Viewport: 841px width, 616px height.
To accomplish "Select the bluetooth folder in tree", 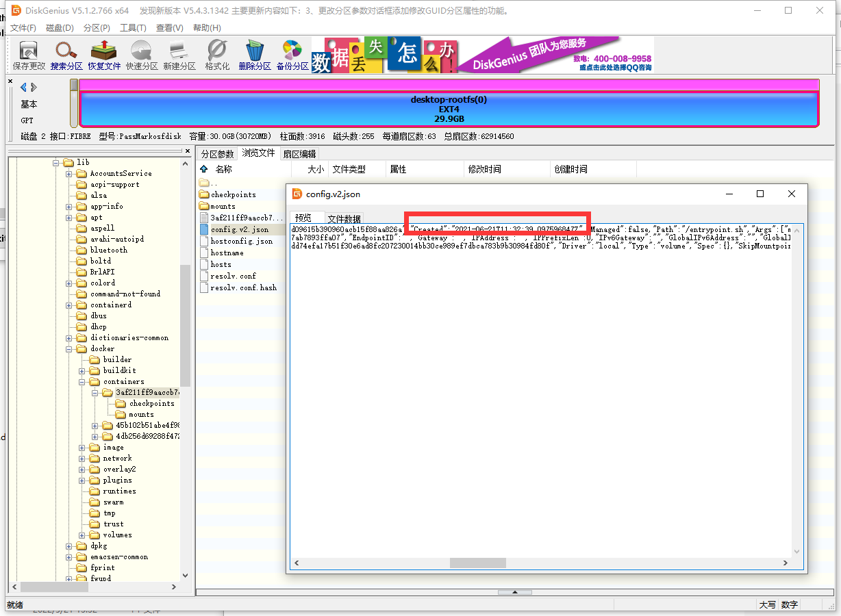I will 102,250.
